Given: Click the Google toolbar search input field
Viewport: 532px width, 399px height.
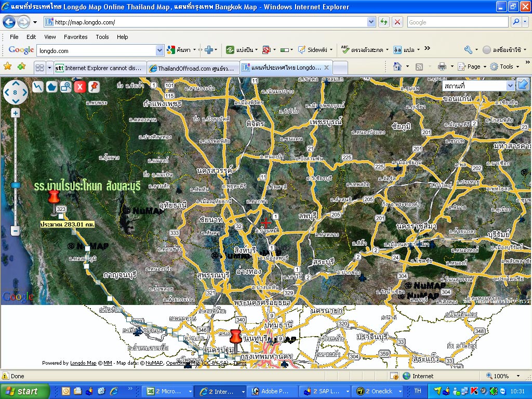Looking at the screenshot, I should click(96, 50).
